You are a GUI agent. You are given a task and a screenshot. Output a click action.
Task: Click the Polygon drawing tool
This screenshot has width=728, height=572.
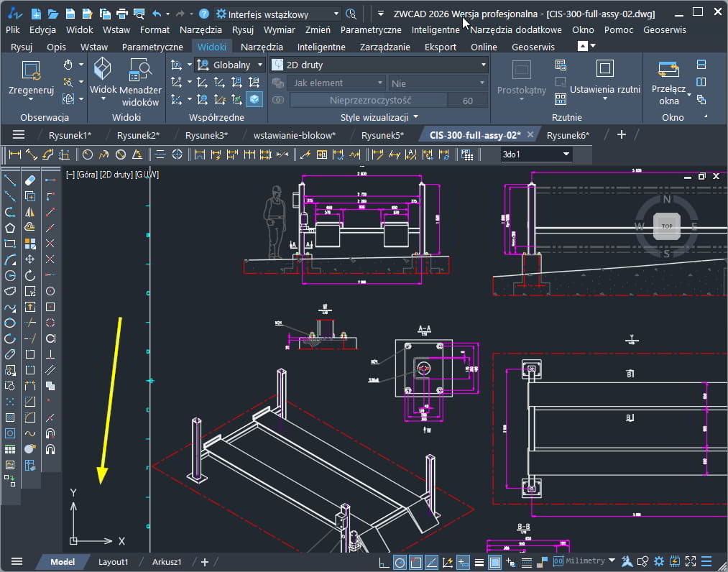click(10, 228)
